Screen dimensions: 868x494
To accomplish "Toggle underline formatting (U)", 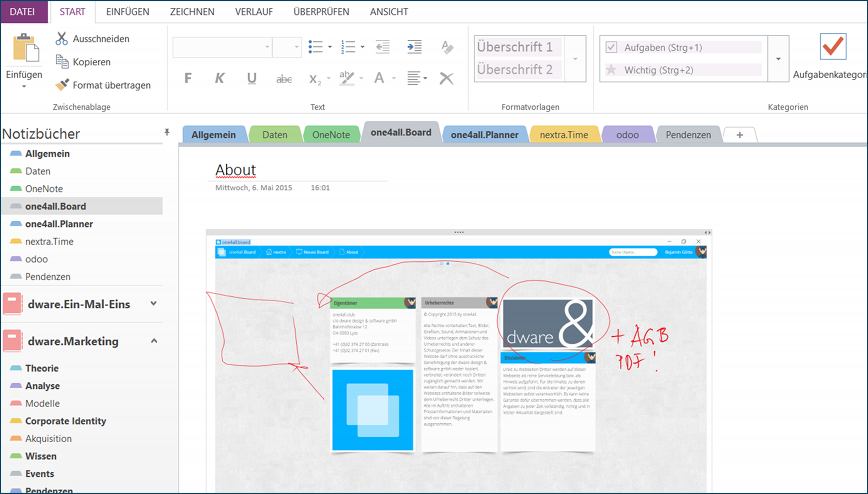I will [251, 78].
